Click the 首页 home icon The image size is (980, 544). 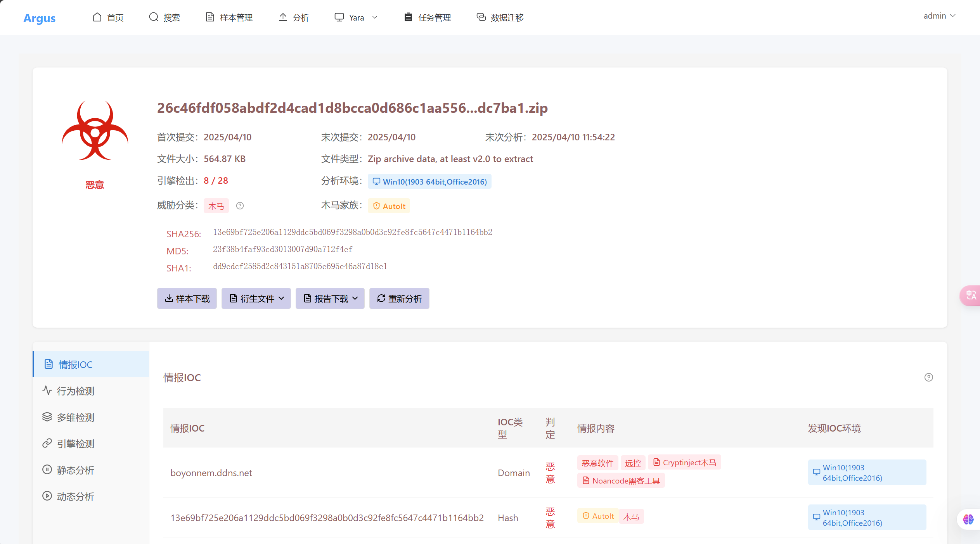point(97,17)
